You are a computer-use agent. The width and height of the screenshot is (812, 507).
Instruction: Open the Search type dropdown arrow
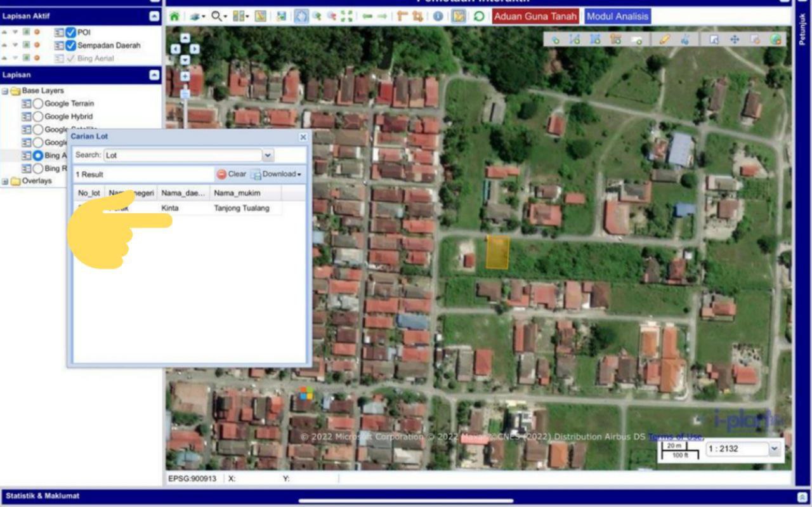(268, 155)
